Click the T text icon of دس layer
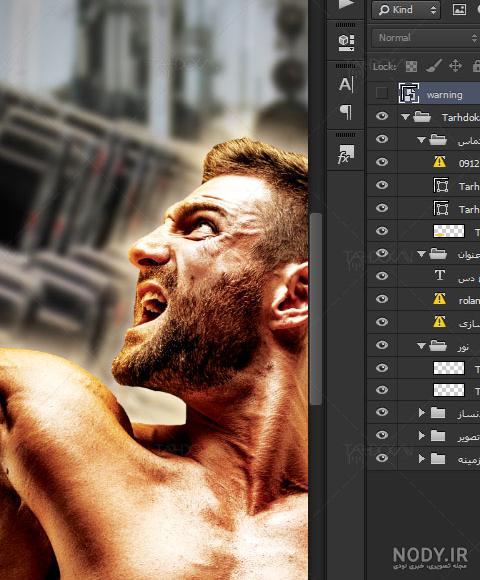 click(x=440, y=275)
